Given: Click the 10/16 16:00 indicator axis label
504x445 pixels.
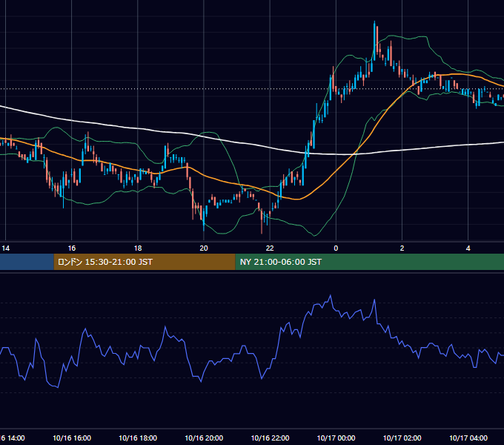Looking at the screenshot, I should (x=72, y=438).
